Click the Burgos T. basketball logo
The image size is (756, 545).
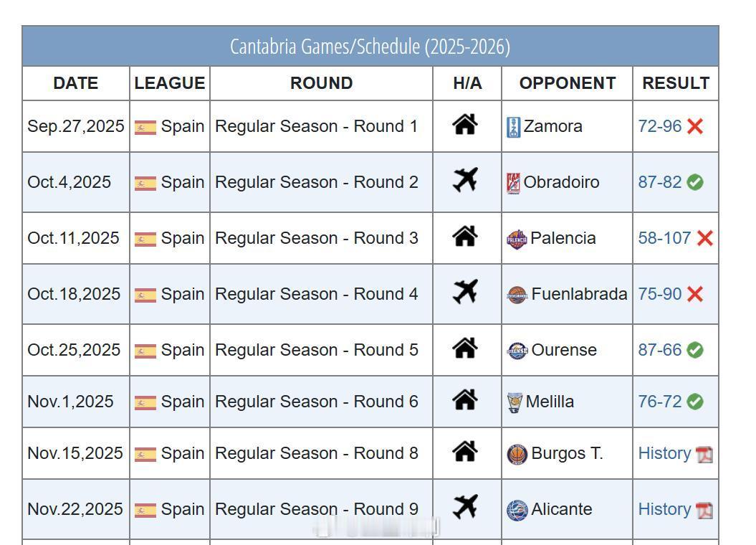click(x=517, y=455)
